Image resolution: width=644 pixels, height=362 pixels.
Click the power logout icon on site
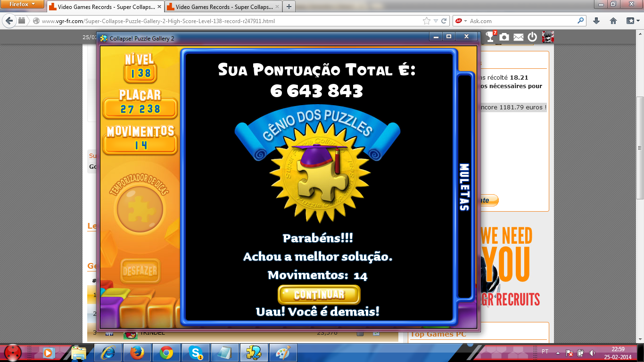pos(532,37)
